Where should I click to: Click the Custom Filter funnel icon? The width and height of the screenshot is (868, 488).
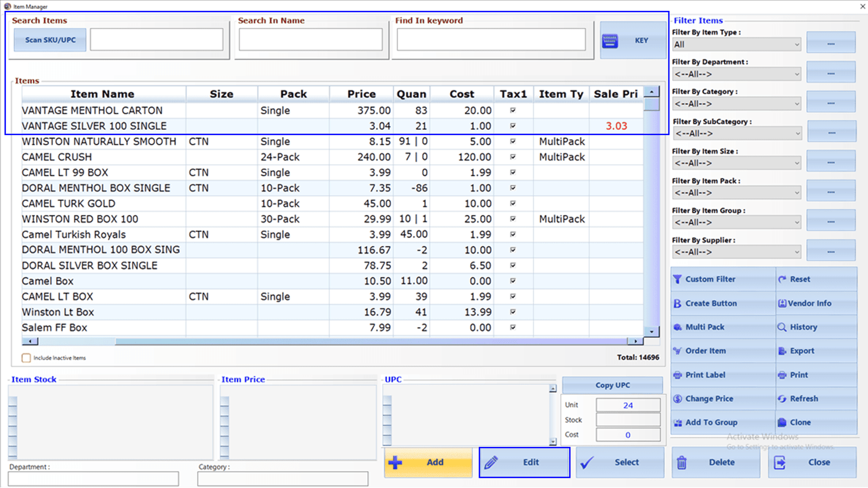677,279
